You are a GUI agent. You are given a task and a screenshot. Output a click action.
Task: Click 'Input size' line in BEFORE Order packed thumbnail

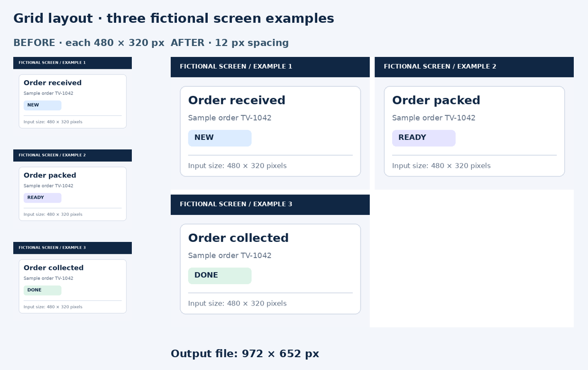(53, 214)
